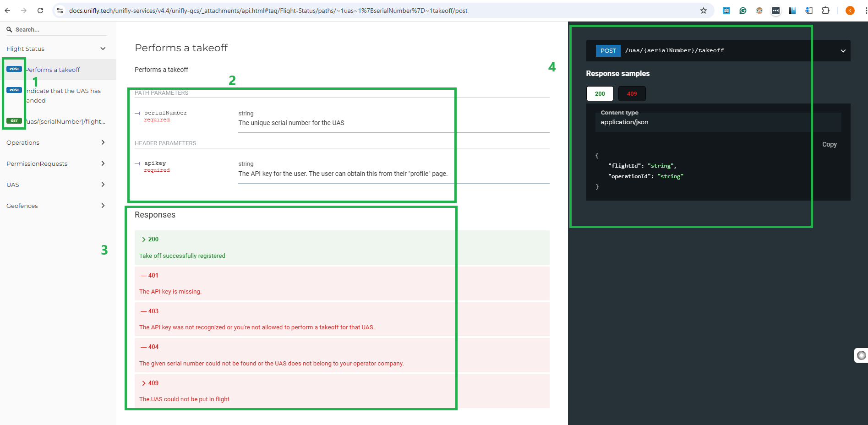The image size is (868, 425).
Task: Reload the current page
Action: click(x=40, y=10)
